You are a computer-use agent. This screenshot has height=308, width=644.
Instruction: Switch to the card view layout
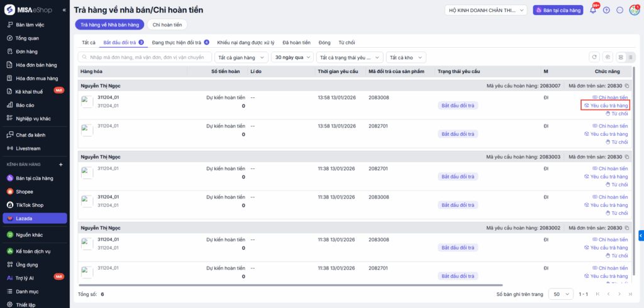(621, 57)
